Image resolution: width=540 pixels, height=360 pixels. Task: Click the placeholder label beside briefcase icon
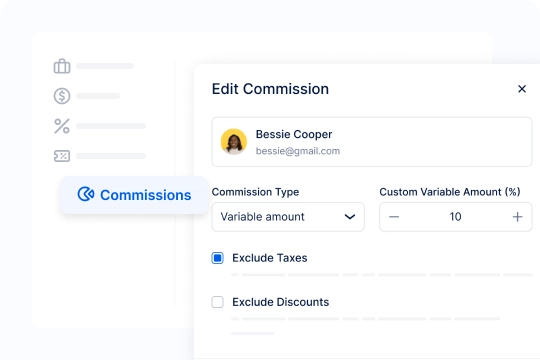(x=105, y=66)
